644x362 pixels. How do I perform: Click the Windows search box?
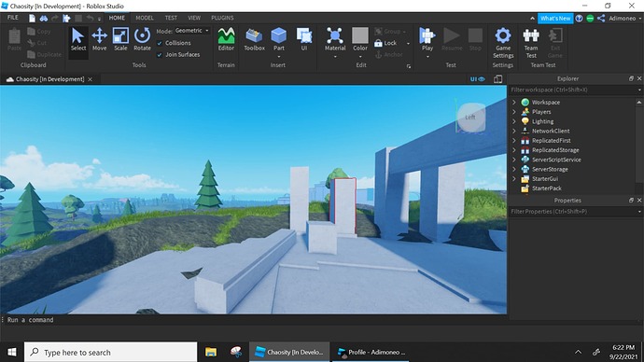pyautogui.click(x=110, y=352)
